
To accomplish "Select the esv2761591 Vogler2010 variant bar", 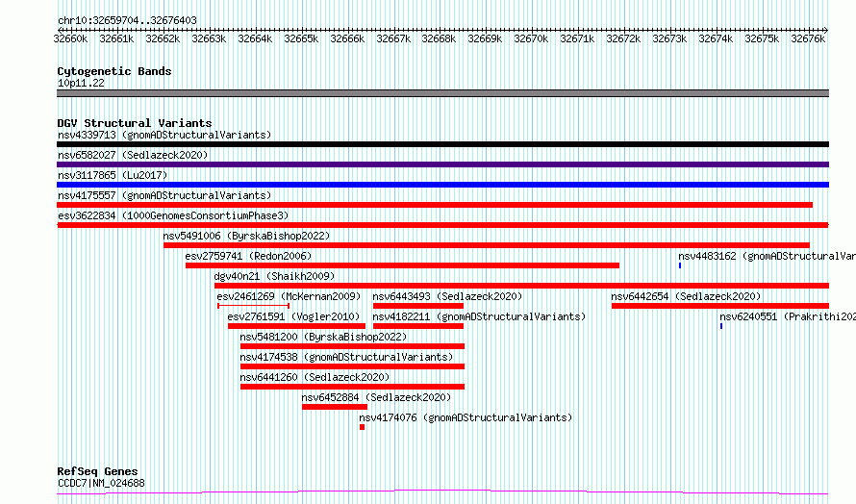I will tap(296, 326).
